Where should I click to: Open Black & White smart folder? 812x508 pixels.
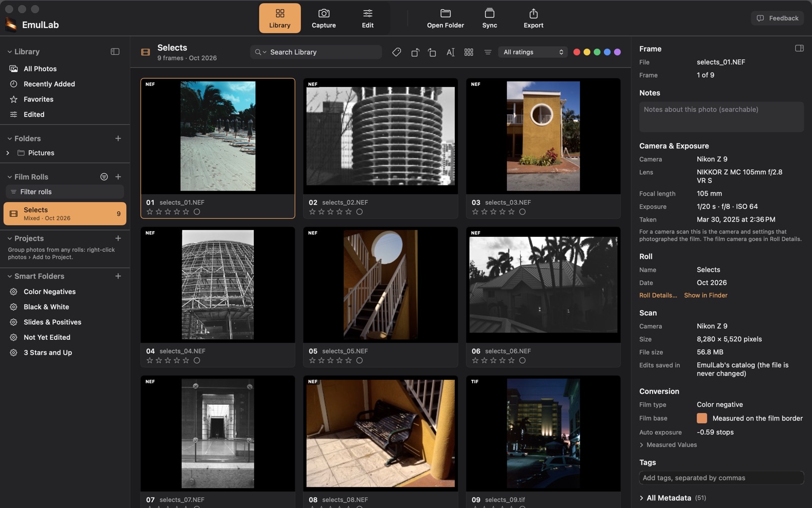(65, 307)
